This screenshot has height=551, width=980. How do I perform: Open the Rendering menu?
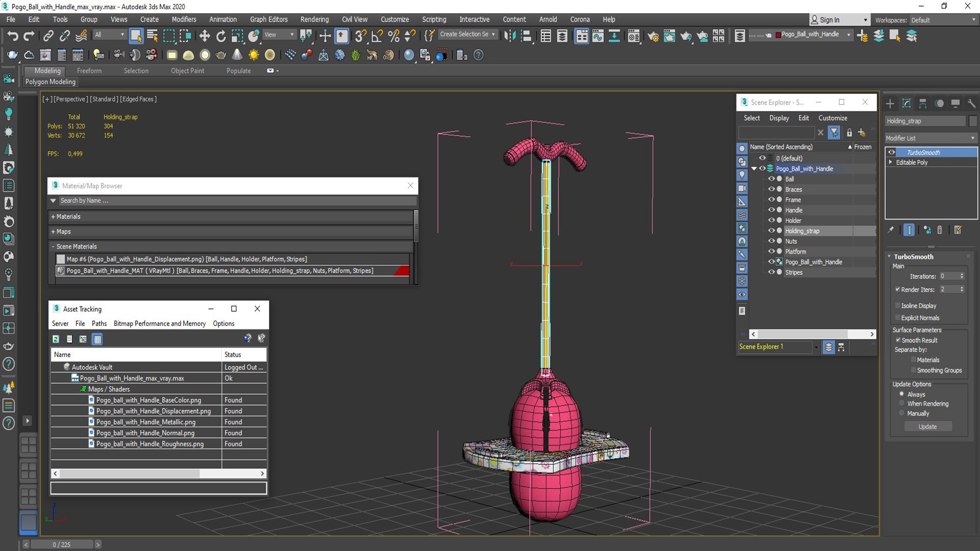point(314,19)
